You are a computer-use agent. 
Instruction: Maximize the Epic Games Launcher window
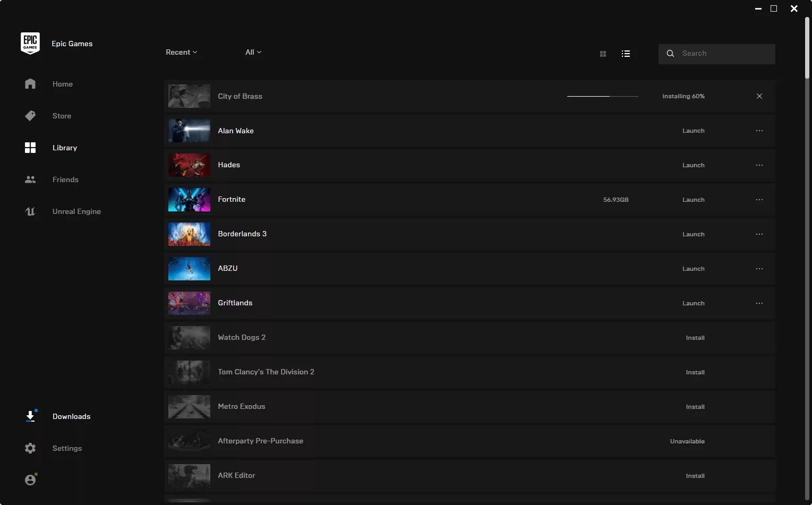coord(774,8)
